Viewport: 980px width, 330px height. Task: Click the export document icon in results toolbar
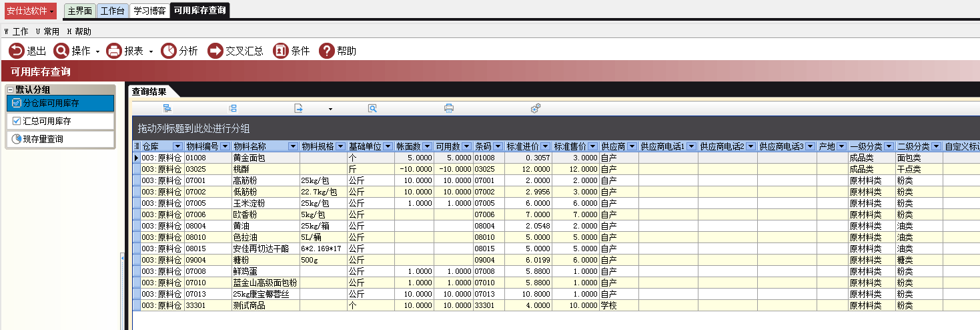[300, 108]
